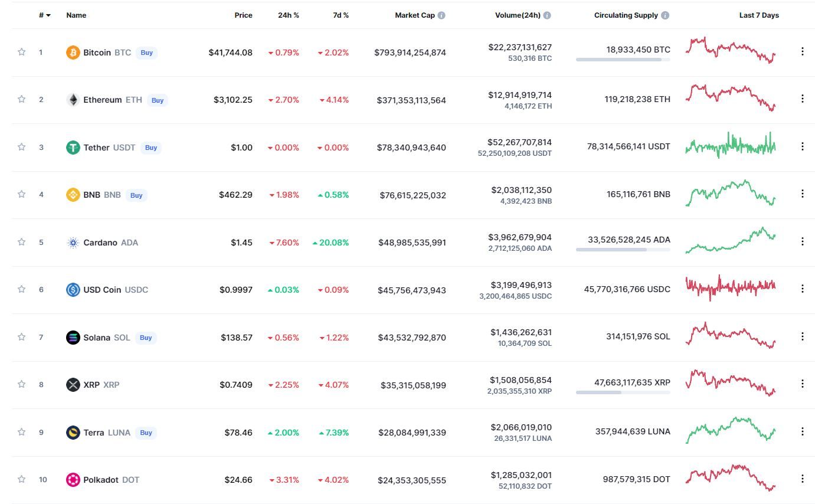Open the more options menu for USD Coin
The height and width of the screenshot is (504, 815).
point(802,289)
